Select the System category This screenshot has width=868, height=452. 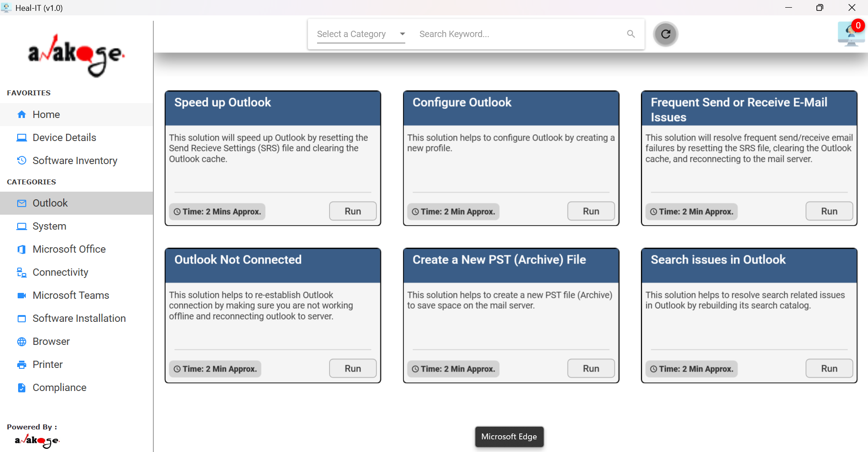tap(76, 226)
